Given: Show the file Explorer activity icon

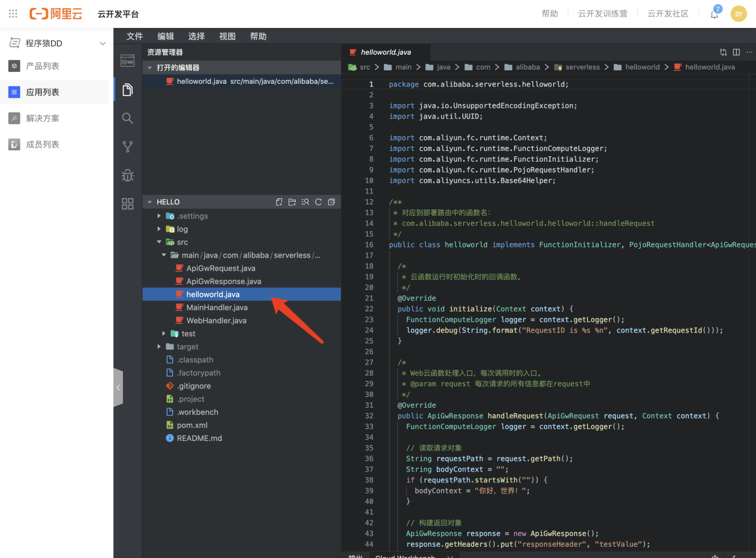Looking at the screenshot, I should point(128,90).
